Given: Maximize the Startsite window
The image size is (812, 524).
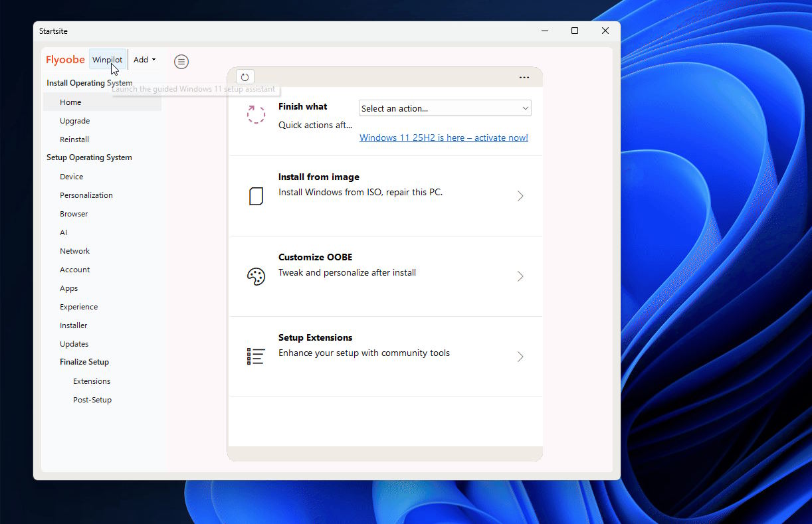Looking at the screenshot, I should (x=575, y=31).
